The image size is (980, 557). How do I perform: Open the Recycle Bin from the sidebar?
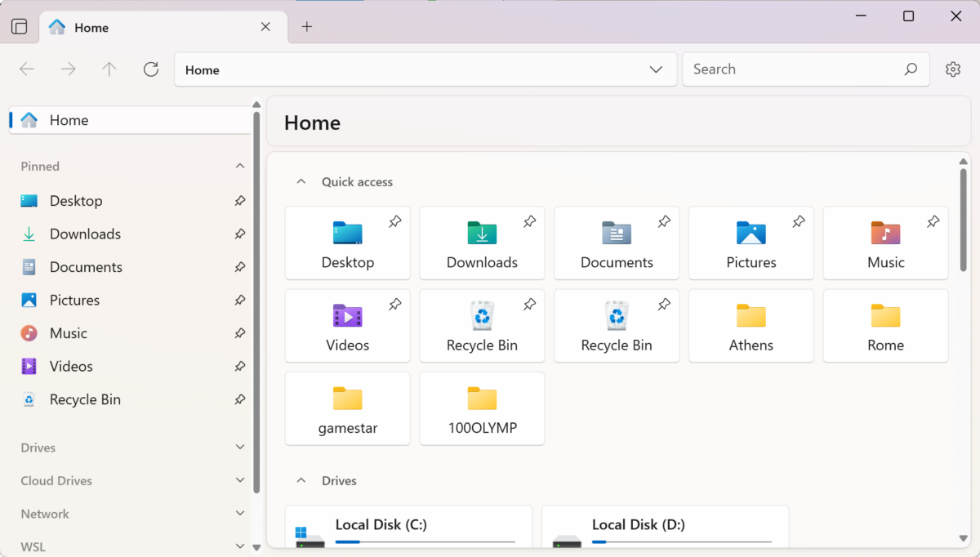click(x=85, y=399)
